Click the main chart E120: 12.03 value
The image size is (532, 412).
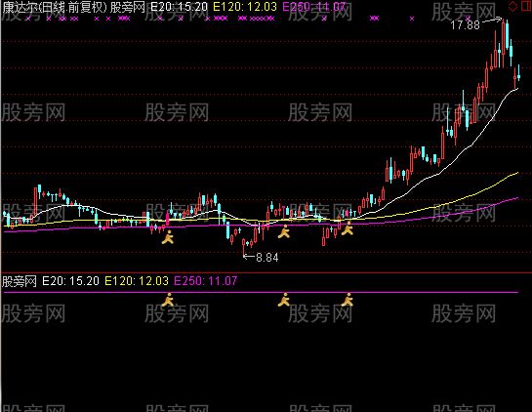click(x=245, y=7)
